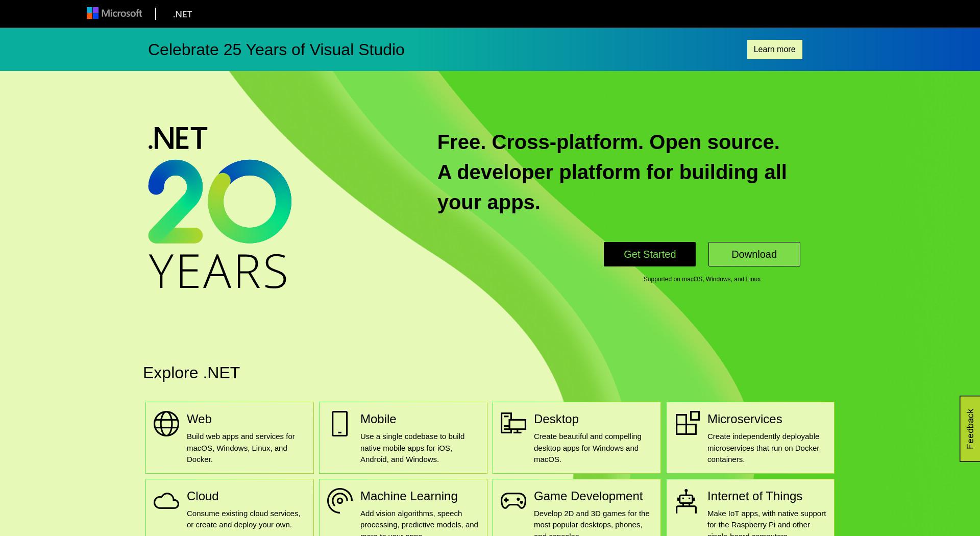
Task: Open the Microservices card title
Action: pyautogui.click(x=745, y=419)
